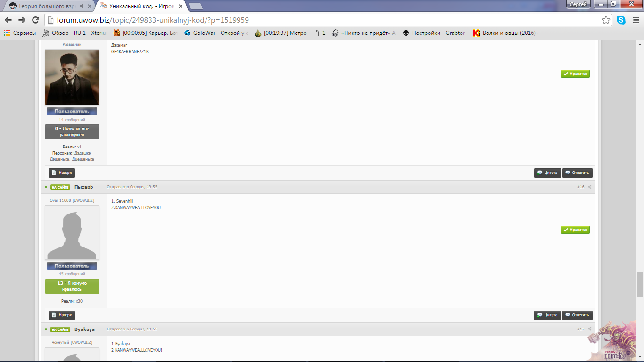This screenshot has width=644, height=362.
Task: Bookmark this page with the star icon
Action: (606, 20)
